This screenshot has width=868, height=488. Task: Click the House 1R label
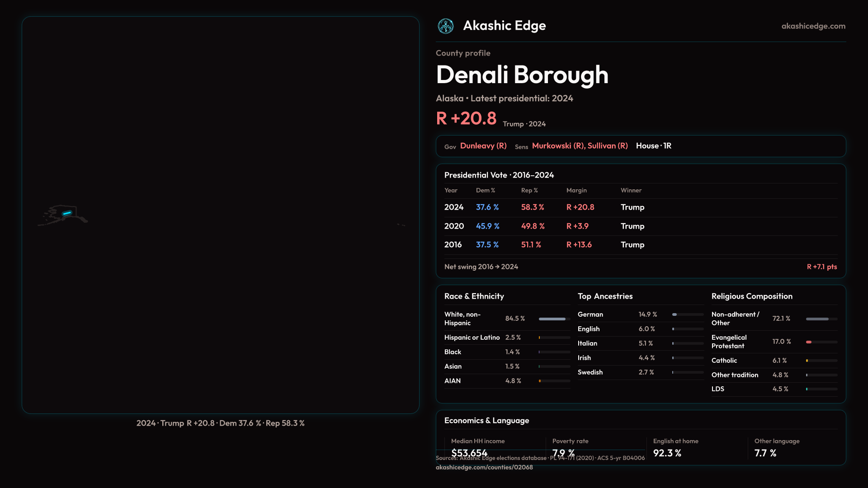pyautogui.click(x=653, y=146)
